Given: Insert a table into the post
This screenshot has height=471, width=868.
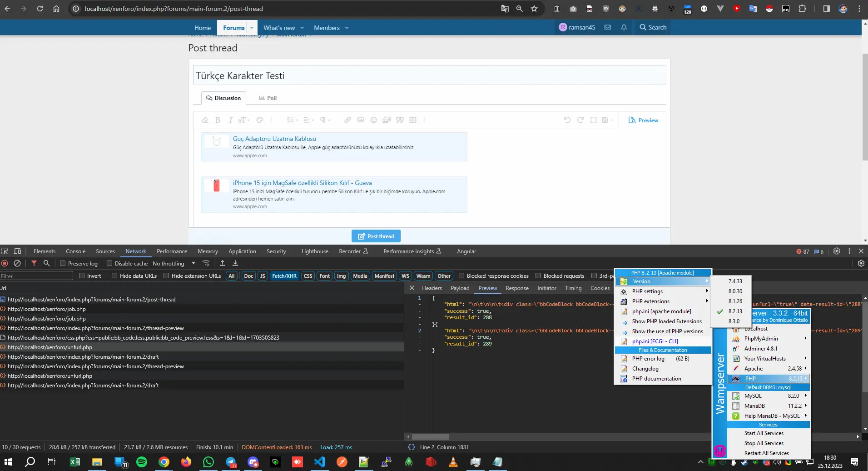Looking at the screenshot, I should (x=413, y=120).
